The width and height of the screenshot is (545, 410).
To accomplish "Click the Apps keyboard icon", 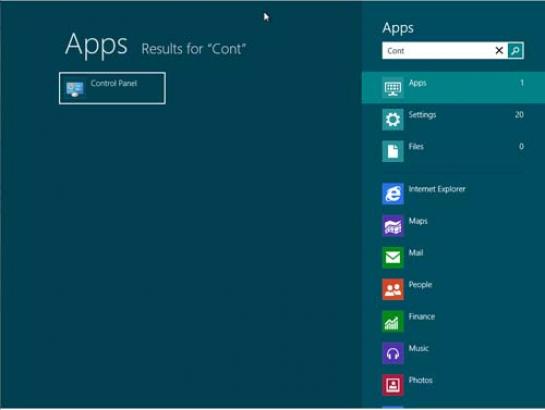I will (393, 88).
